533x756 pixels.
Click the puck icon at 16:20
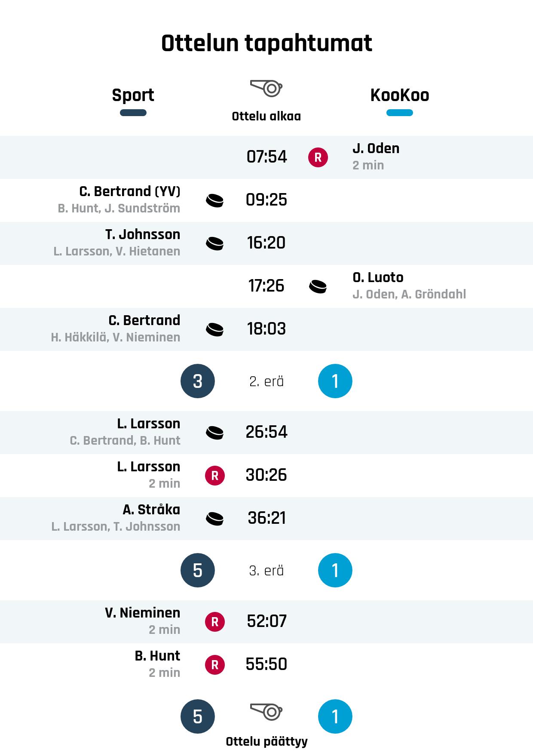coord(215,243)
